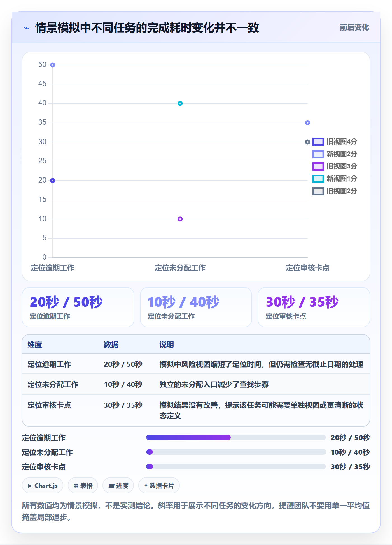Click the data point at value 35
The height and width of the screenshot is (545, 392).
pyautogui.click(x=307, y=123)
